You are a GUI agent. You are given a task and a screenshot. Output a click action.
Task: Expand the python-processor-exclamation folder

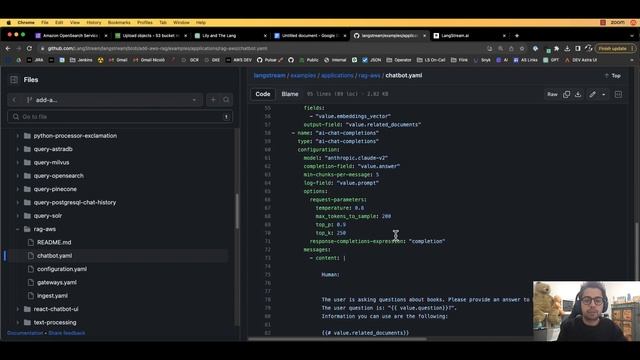tap(18, 136)
